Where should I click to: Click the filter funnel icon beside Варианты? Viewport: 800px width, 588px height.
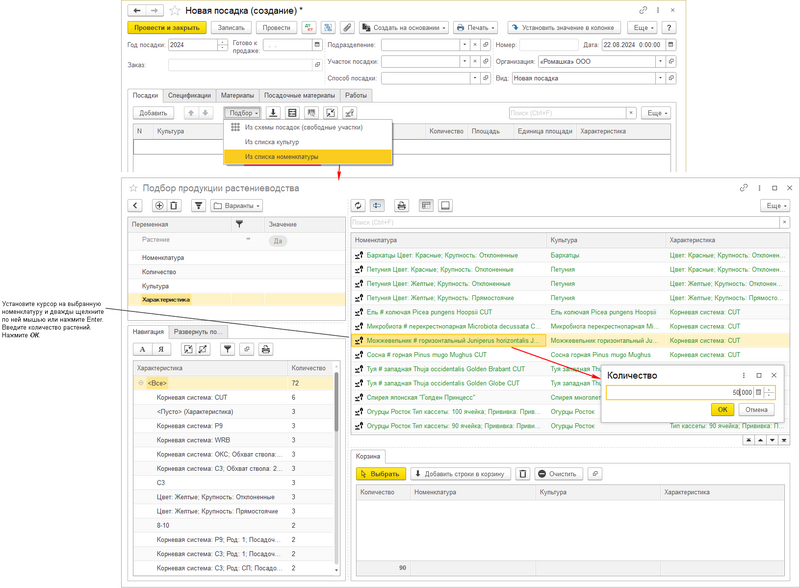(x=198, y=205)
